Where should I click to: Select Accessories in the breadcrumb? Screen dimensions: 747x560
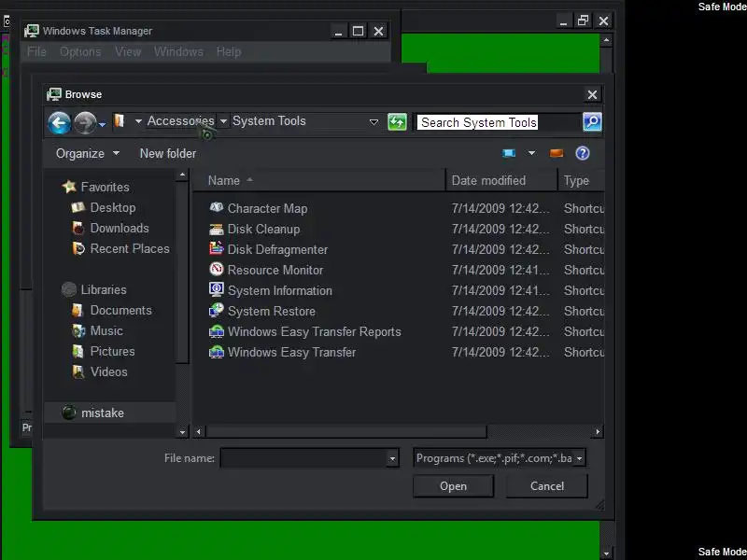(x=180, y=121)
